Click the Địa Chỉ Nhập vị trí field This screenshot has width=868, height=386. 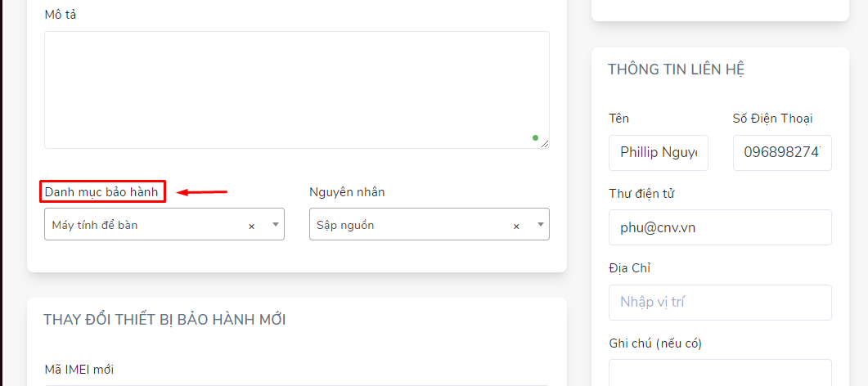(720, 303)
